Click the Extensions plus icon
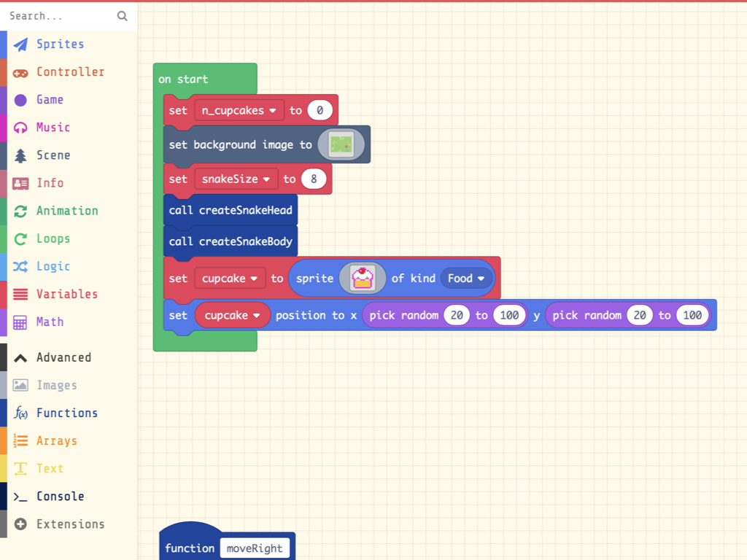The height and width of the screenshot is (560, 747). (x=20, y=524)
